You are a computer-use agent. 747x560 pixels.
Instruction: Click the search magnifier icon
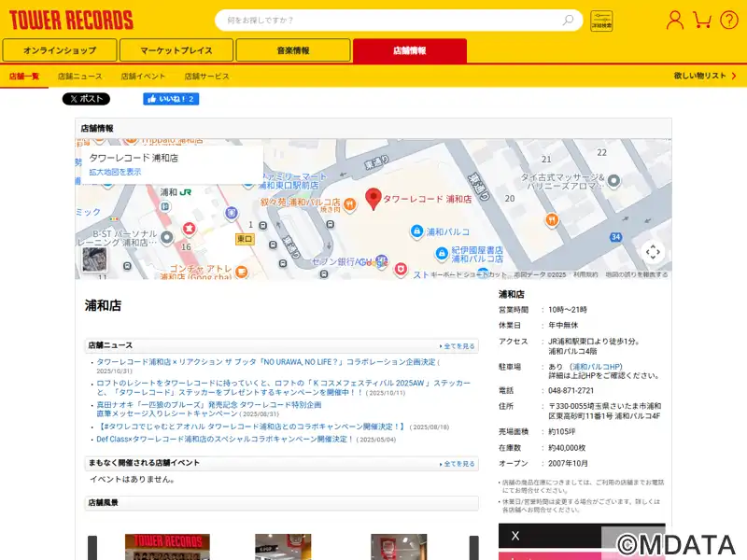pos(568,20)
